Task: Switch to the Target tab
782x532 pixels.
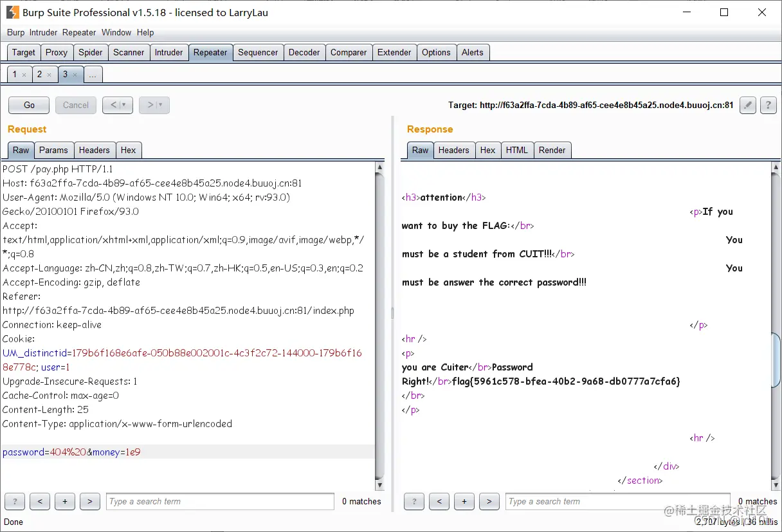Action: 24,53
